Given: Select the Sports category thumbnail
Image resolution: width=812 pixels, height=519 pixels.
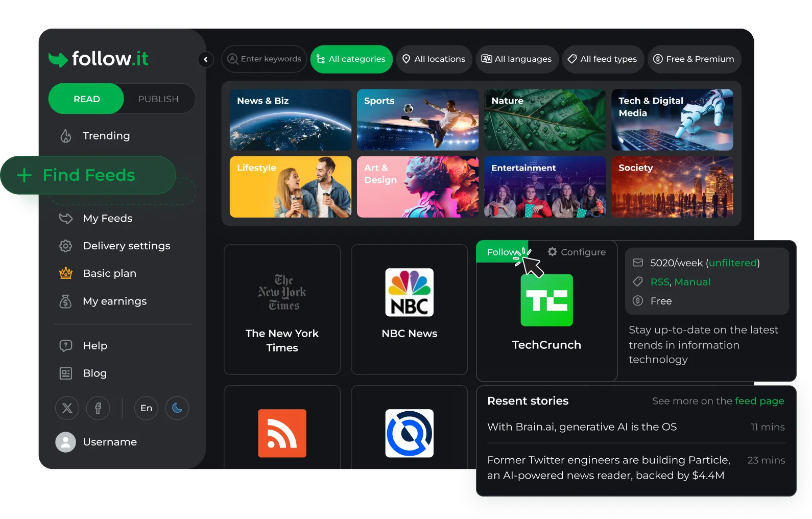Looking at the screenshot, I should point(417,120).
